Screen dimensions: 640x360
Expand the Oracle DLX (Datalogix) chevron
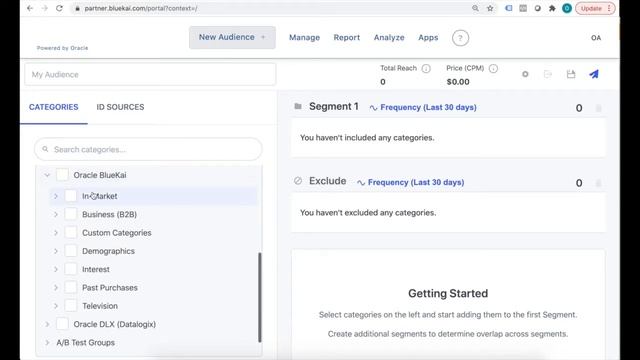[x=47, y=324]
